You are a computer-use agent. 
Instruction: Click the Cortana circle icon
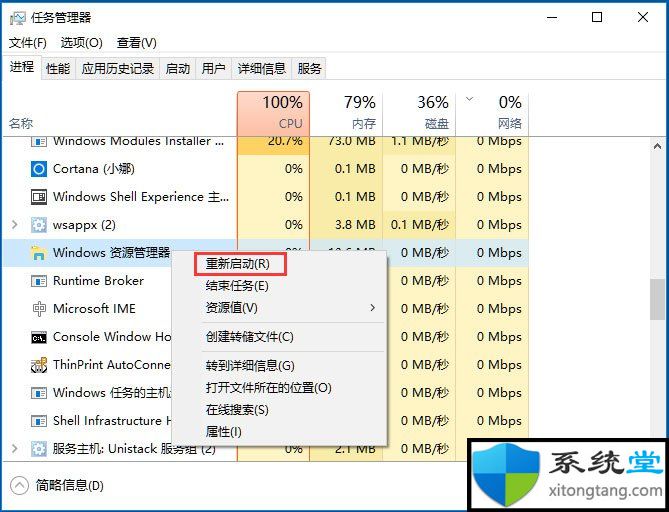[39, 169]
